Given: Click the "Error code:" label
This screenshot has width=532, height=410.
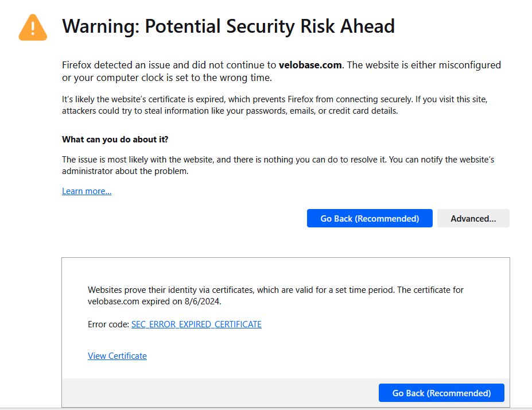Looking at the screenshot, I should [x=108, y=324].
